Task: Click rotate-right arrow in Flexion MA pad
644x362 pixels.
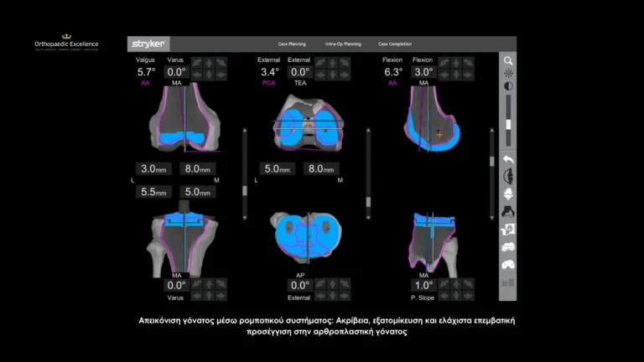Action: pyautogui.click(x=469, y=63)
